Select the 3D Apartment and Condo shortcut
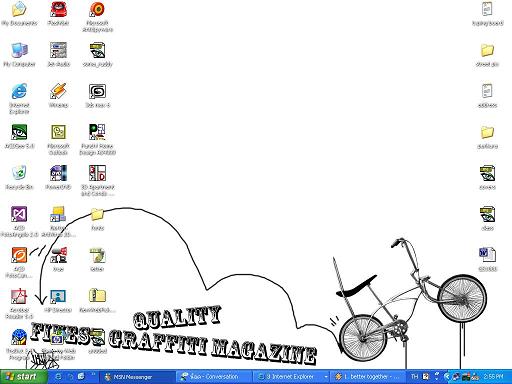This screenshot has width=512, height=384. point(97,181)
